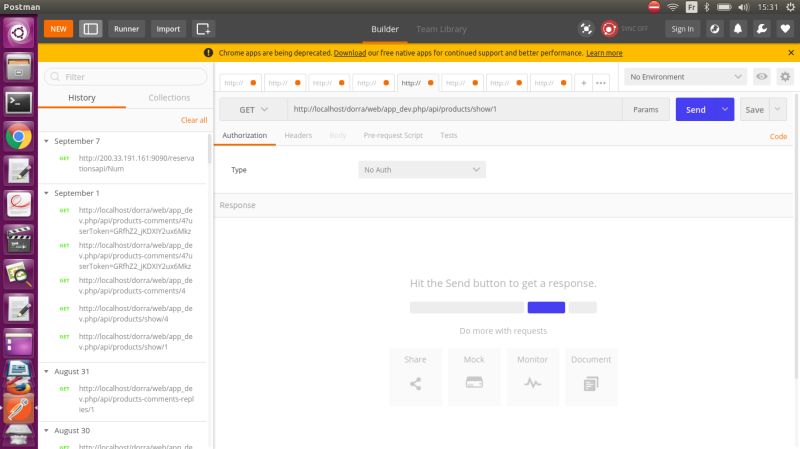Collapse the September 1 history group
The width and height of the screenshot is (800, 449).
(46, 193)
